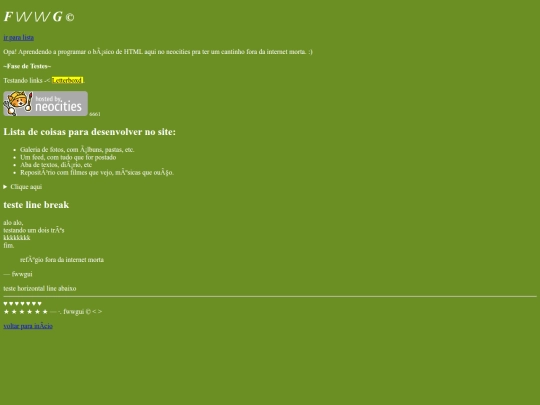The height and width of the screenshot is (405, 540).
Task: Click the 'fwwgui © < >' footer text
Action: [83, 312]
